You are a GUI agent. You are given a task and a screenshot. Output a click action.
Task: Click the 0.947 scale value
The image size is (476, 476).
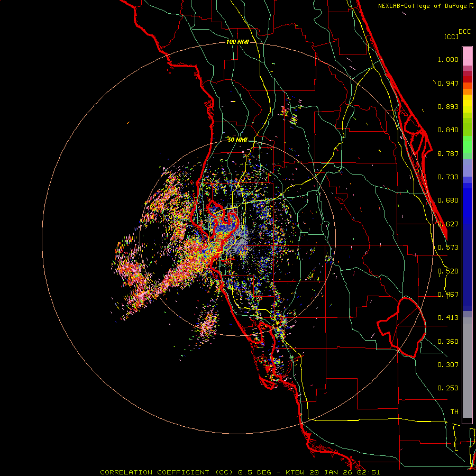[x=448, y=83]
